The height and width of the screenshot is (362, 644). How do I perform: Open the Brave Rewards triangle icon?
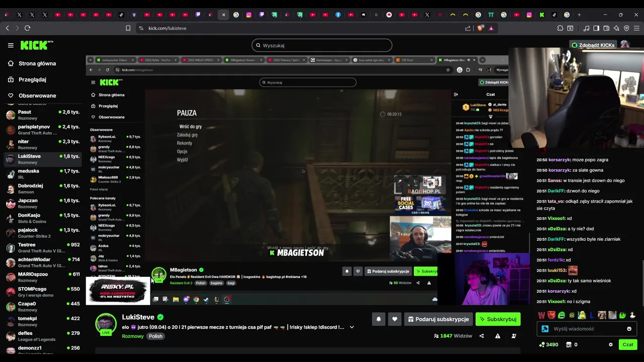pos(491,28)
